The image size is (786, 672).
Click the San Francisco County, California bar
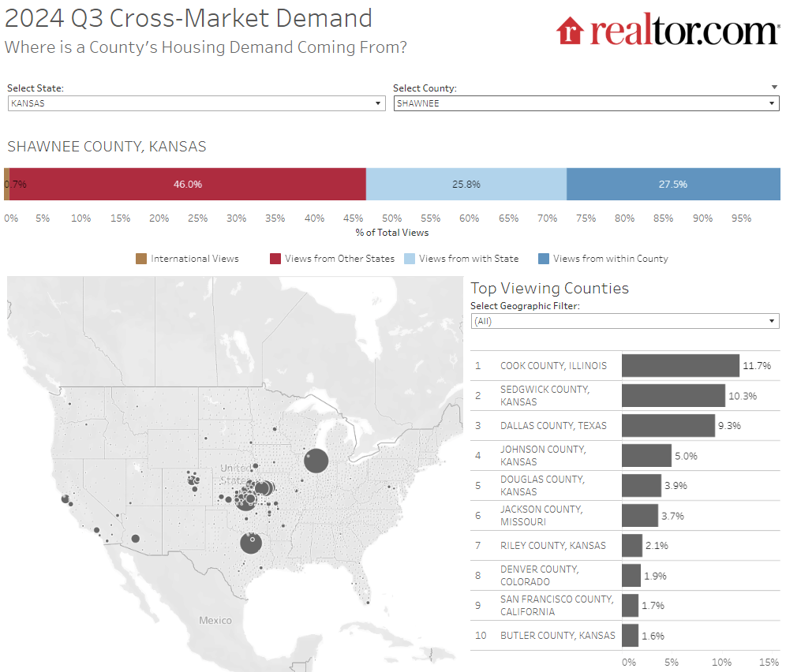(630, 605)
